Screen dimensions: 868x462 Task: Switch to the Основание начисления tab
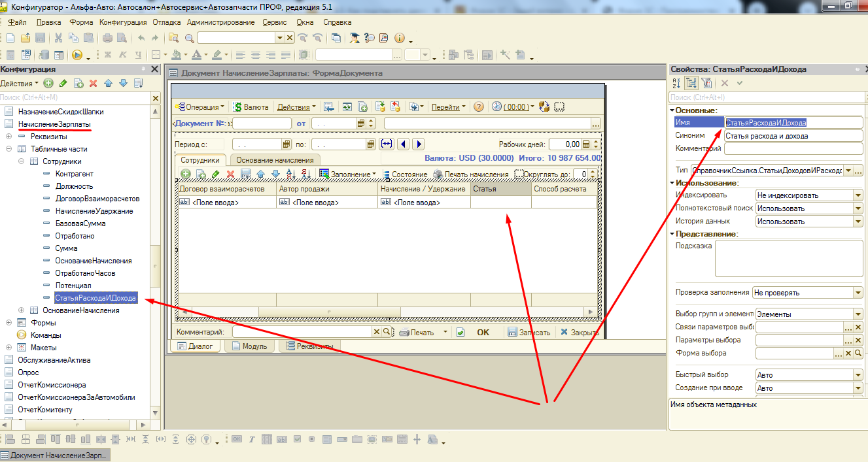275,160
